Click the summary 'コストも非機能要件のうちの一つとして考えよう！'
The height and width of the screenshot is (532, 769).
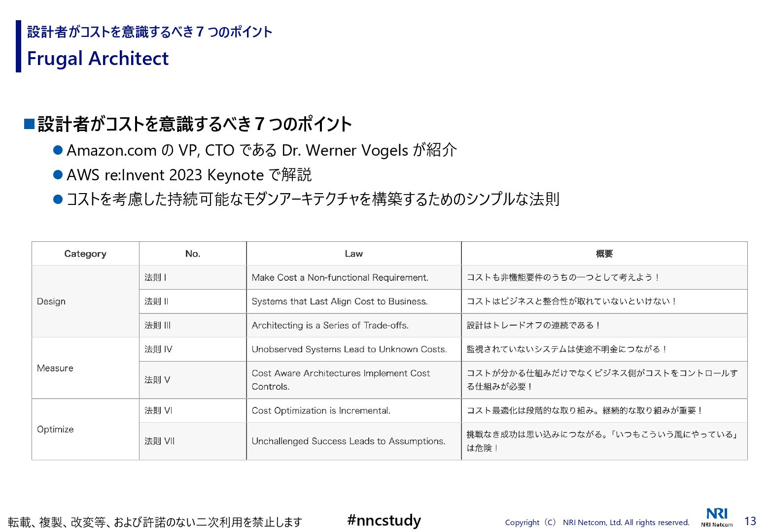(563, 277)
